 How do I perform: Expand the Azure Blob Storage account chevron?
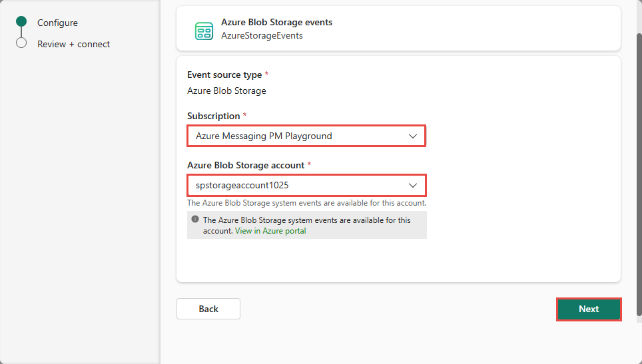tap(412, 185)
